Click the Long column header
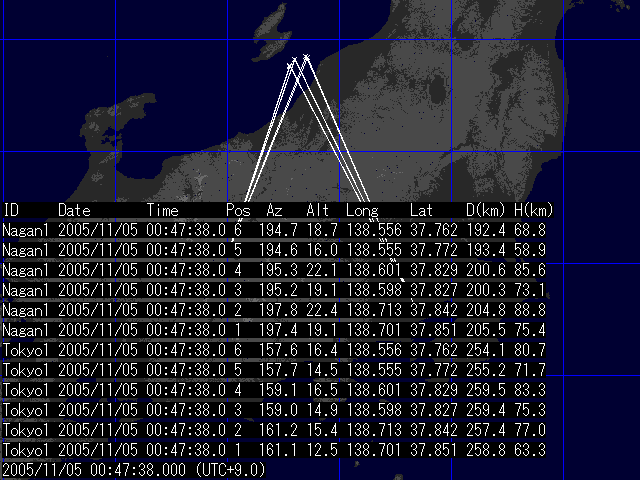Viewport: 640px width, 480px height. 362,210
